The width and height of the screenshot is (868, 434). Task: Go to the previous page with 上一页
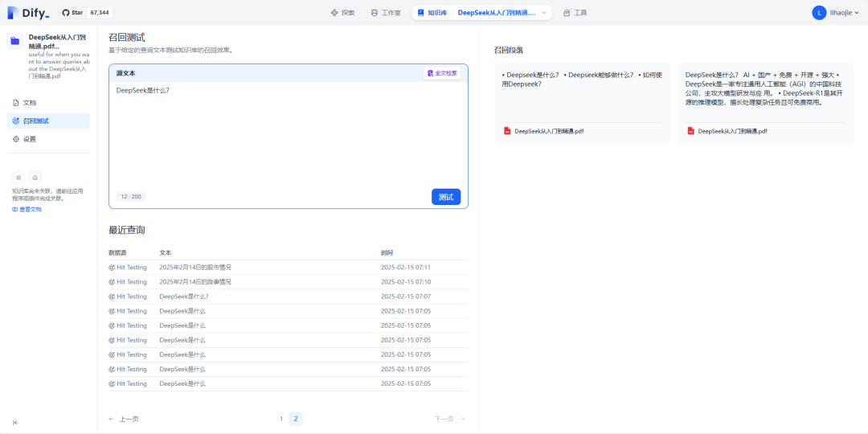pyautogui.click(x=124, y=419)
